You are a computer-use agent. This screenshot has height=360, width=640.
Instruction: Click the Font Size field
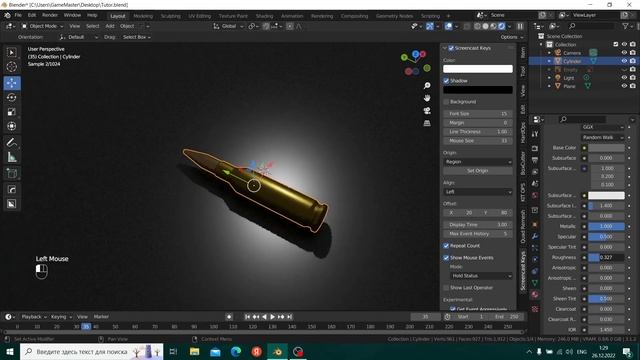click(478, 114)
